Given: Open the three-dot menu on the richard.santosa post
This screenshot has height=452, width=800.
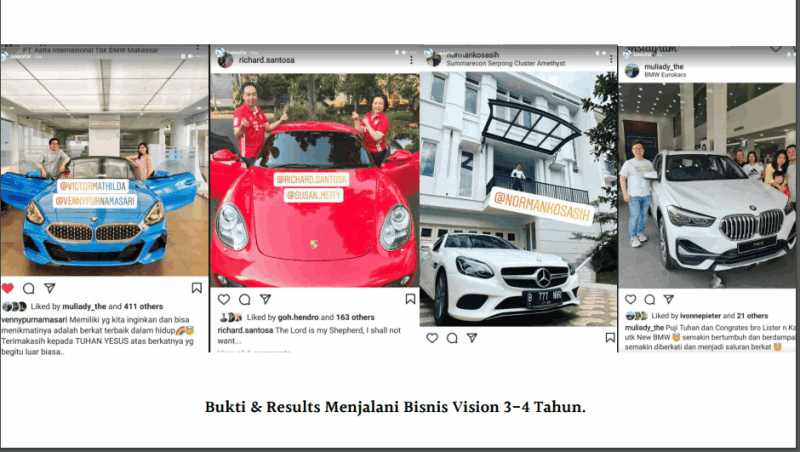Looking at the screenshot, I should (411, 60).
